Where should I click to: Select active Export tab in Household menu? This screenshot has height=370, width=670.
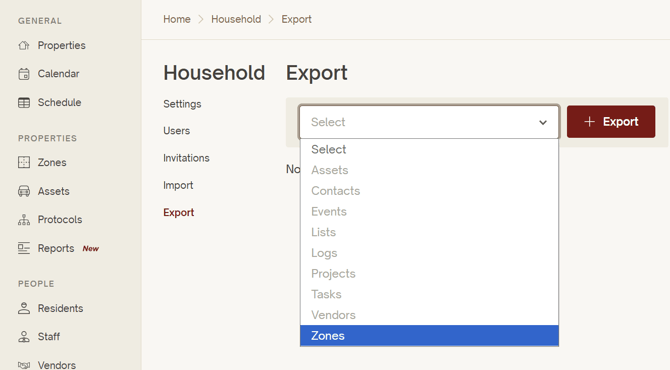point(179,212)
